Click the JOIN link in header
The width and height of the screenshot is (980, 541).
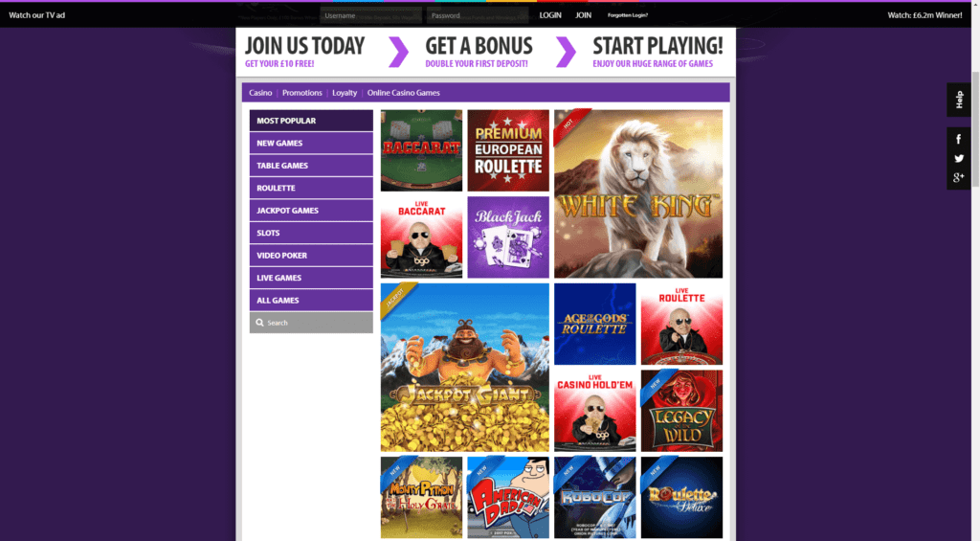click(x=583, y=15)
